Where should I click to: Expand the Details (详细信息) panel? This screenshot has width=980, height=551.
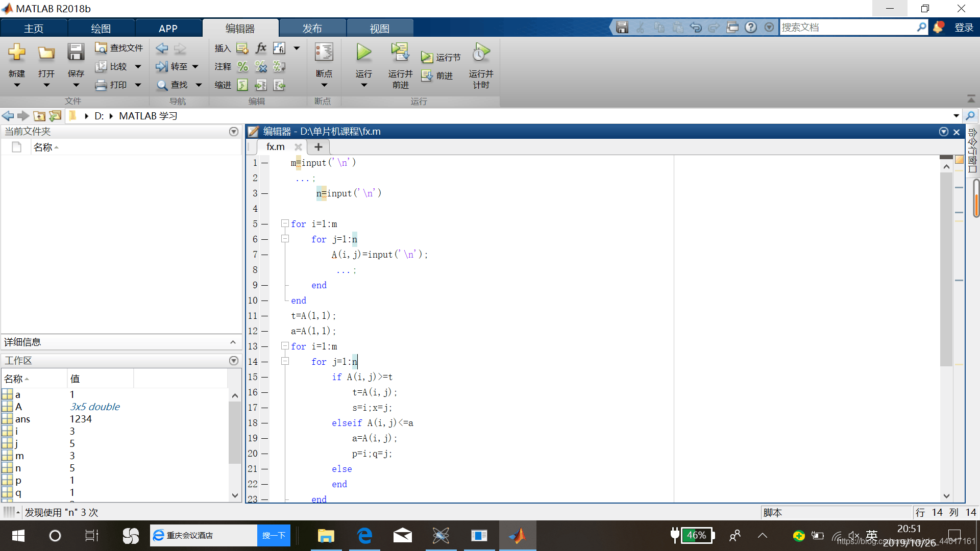pos(233,342)
